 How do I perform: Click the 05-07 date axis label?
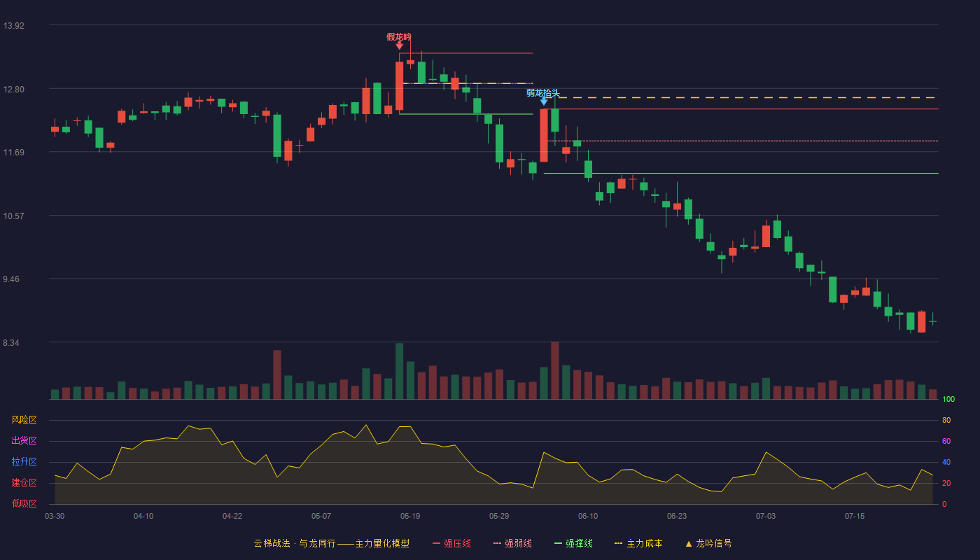(321, 516)
